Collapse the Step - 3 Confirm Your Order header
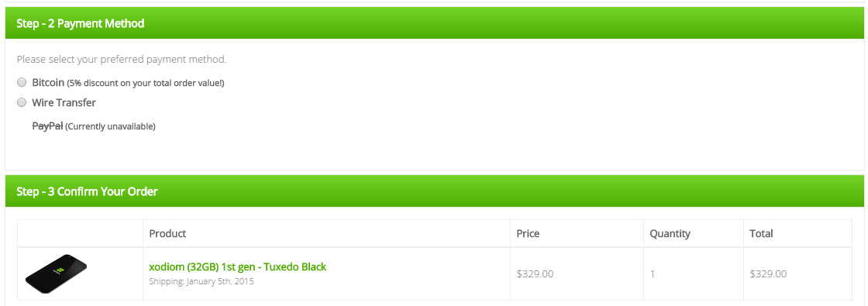 coord(435,191)
